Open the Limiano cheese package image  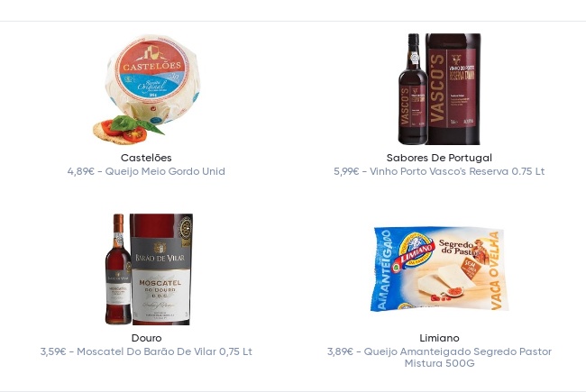click(440, 269)
